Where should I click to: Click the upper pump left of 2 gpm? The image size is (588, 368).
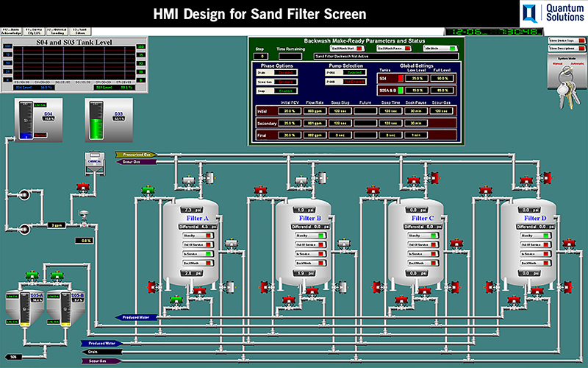click(x=24, y=194)
